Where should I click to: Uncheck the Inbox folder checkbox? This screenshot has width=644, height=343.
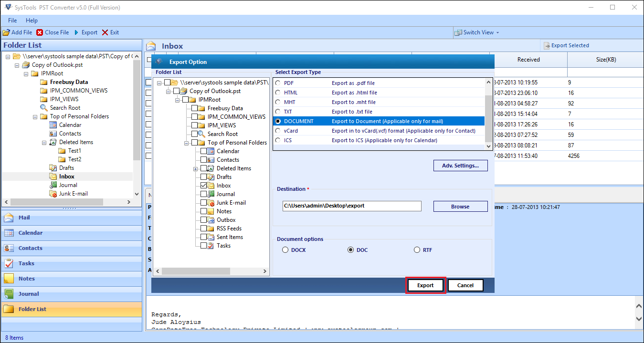tap(204, 186)
